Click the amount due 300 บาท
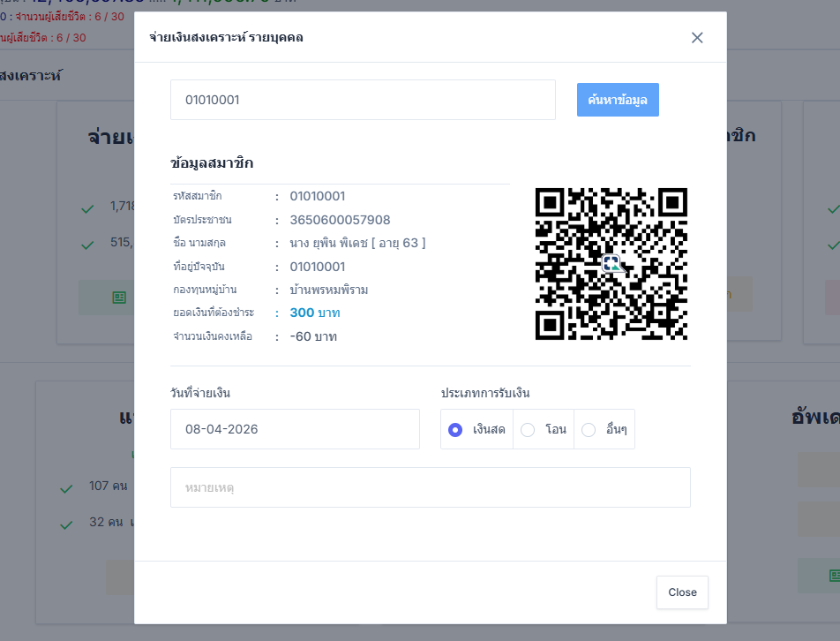The height and width of the screenshot is (641, 840). pos(315,313)
